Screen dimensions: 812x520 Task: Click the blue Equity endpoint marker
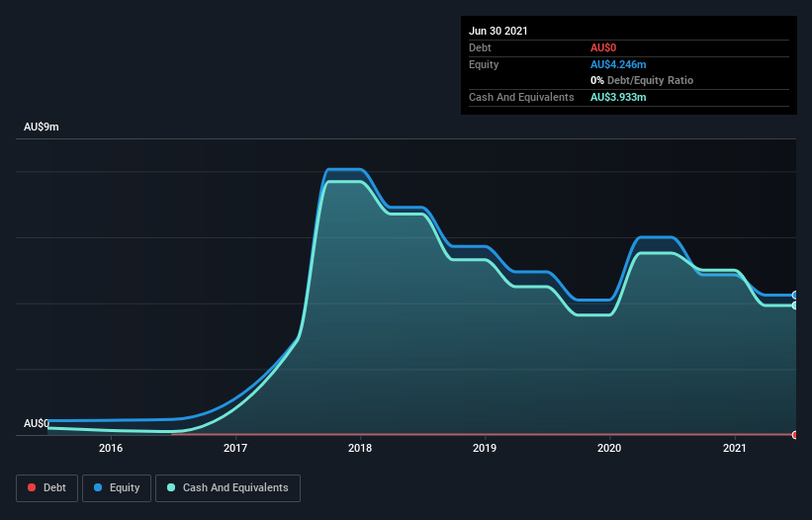795,295
